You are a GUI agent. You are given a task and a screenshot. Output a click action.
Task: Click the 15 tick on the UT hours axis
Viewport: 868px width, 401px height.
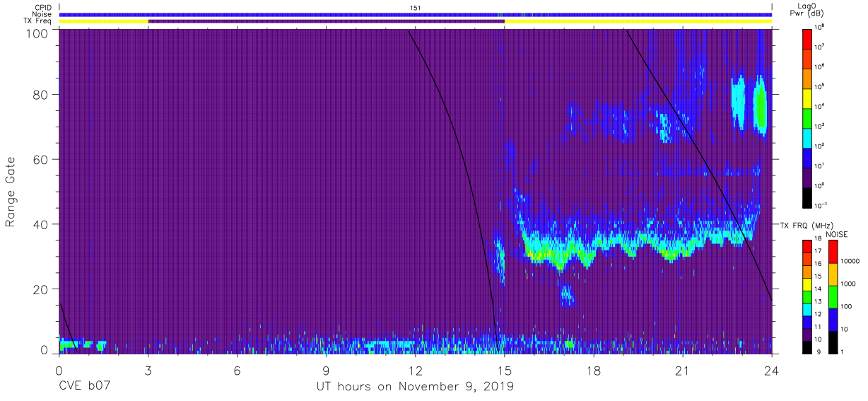click(x=505, y=370)
